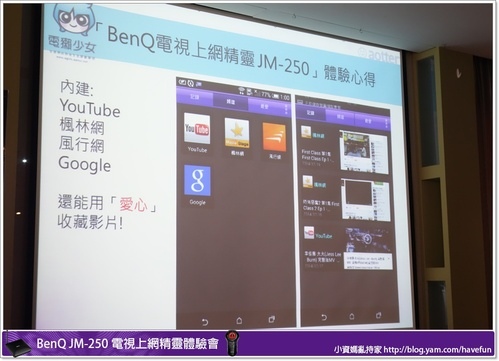The image size is (499, 361).
Task: Click the remote control icon in purple footer
Action: coord(232,342)
